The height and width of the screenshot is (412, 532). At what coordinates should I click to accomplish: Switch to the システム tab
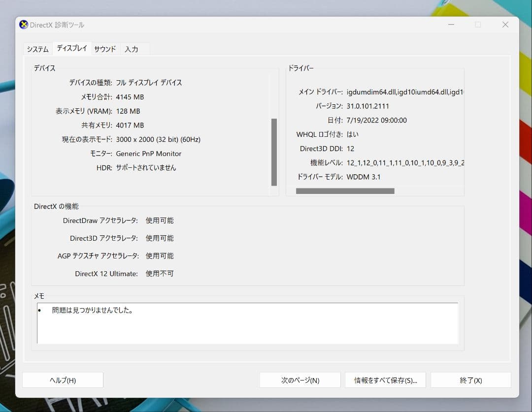tap(37, 49)
